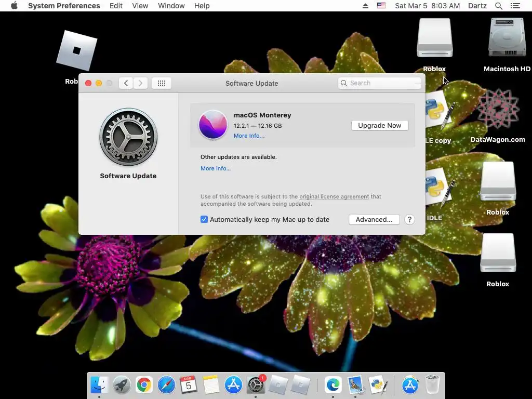Click the help question mark button
The height and width of the screenshot is (399, 532).
point(409,220)
